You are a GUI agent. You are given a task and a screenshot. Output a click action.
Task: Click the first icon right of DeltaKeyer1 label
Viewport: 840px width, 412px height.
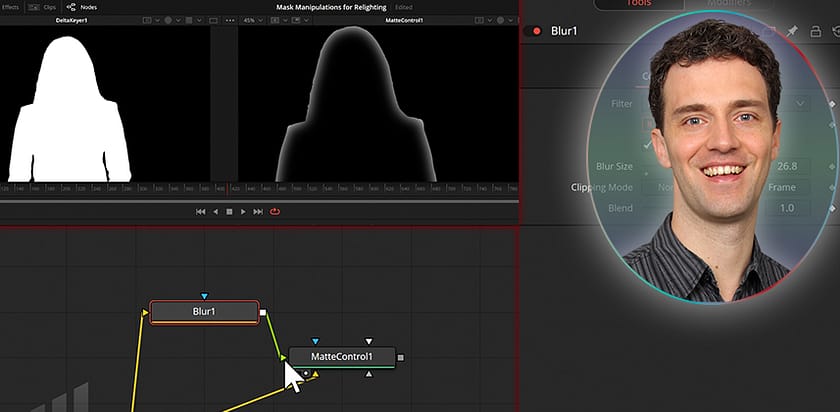pyautogui.click(x=147, y=20)
